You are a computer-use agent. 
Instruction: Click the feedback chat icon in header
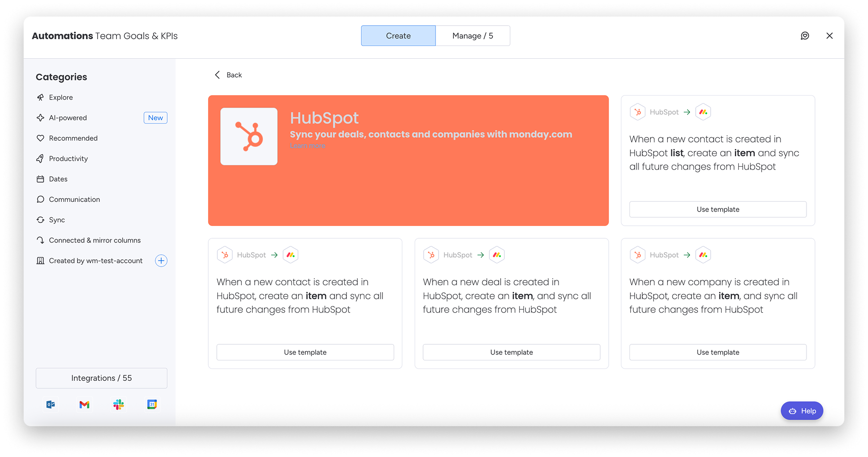[805, 36]
